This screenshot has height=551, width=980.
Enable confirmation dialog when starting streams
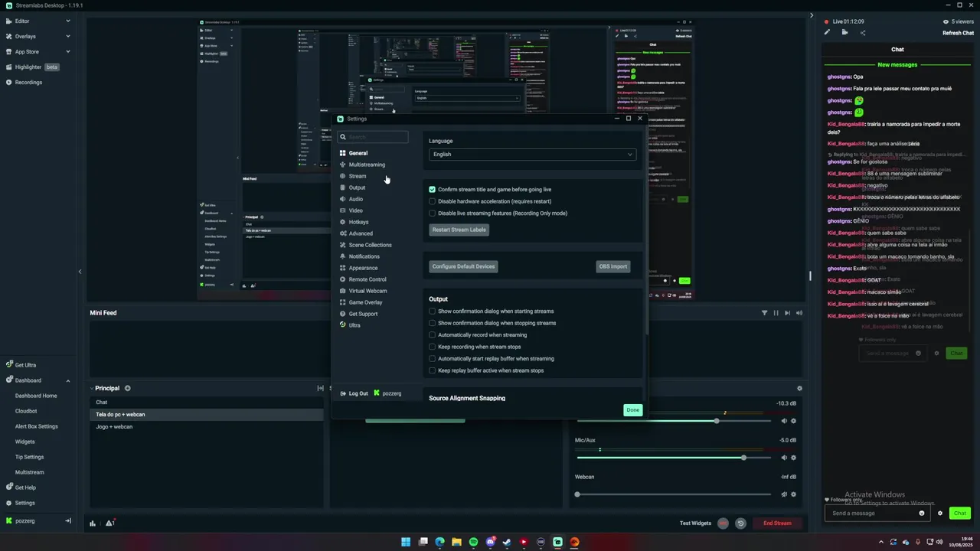click(432, 311)
